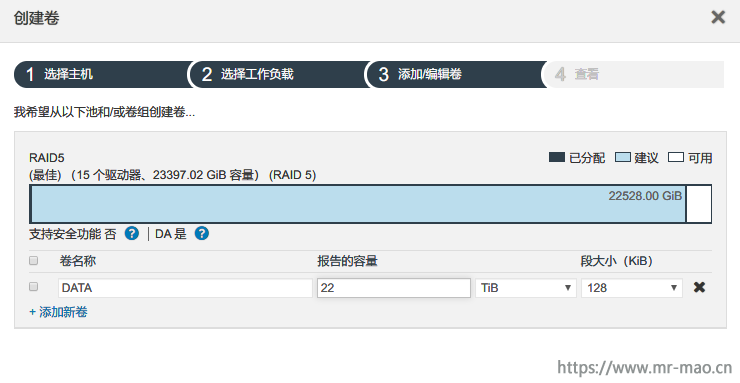Click the mr-mao.cn watermark URL
The width and height of the screenshot is (740, 383).
click(x=644, y=367)
